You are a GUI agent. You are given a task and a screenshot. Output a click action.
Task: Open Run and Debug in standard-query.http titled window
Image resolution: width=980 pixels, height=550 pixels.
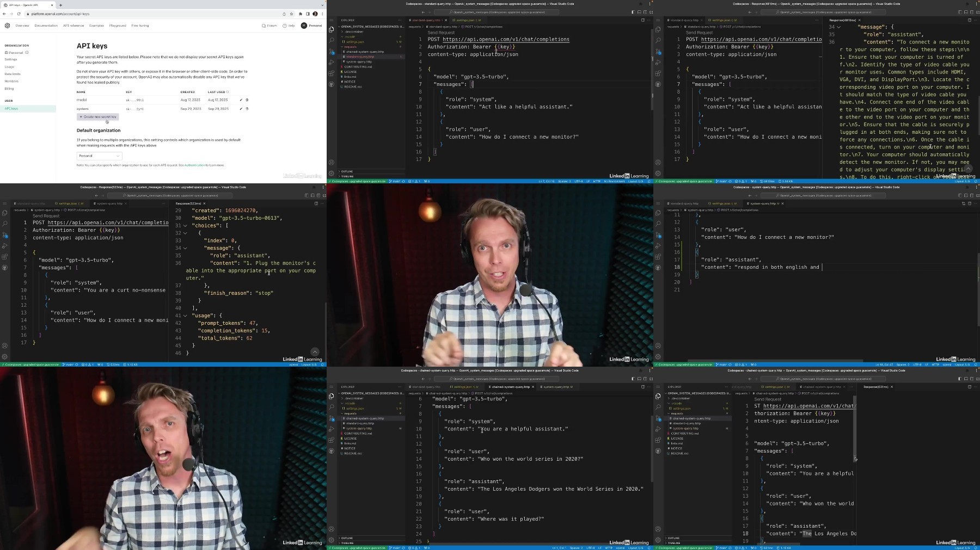tap(331, 63)
